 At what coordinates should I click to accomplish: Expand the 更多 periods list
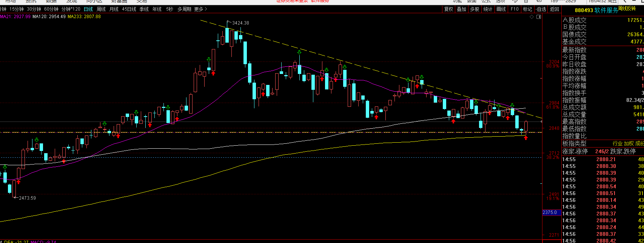click(200, 9)
